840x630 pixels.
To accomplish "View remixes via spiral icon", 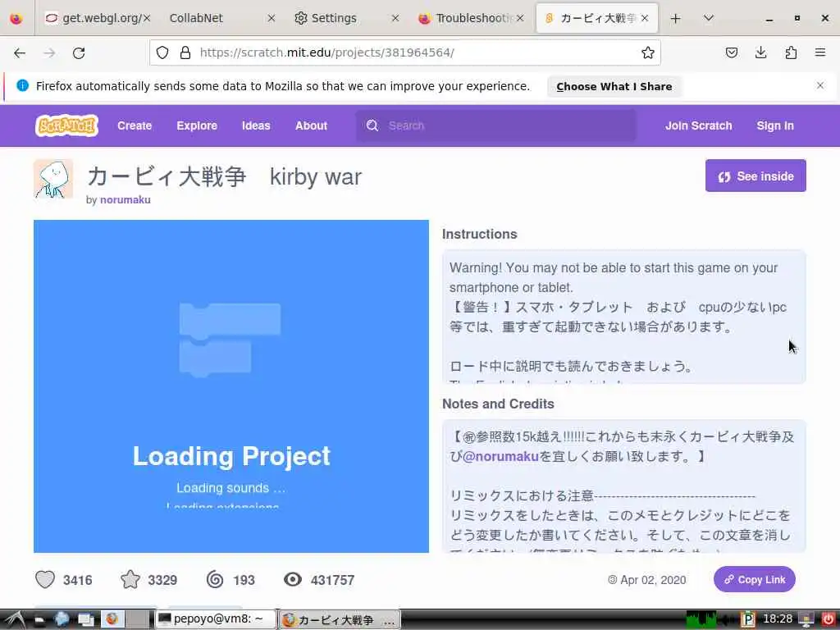I will [x=215, y=580].
